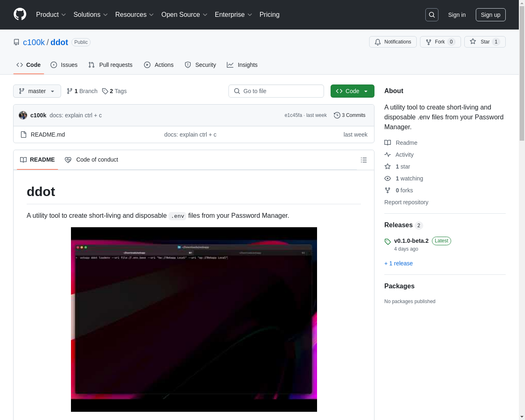Select the README tab
Viewport: 525px width, 420px height.
37,160
